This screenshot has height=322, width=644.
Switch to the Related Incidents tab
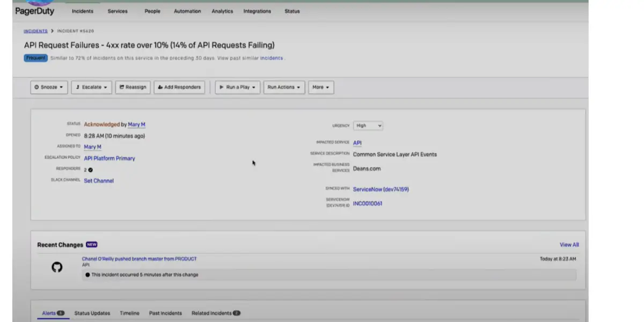(x=216, y=313)
